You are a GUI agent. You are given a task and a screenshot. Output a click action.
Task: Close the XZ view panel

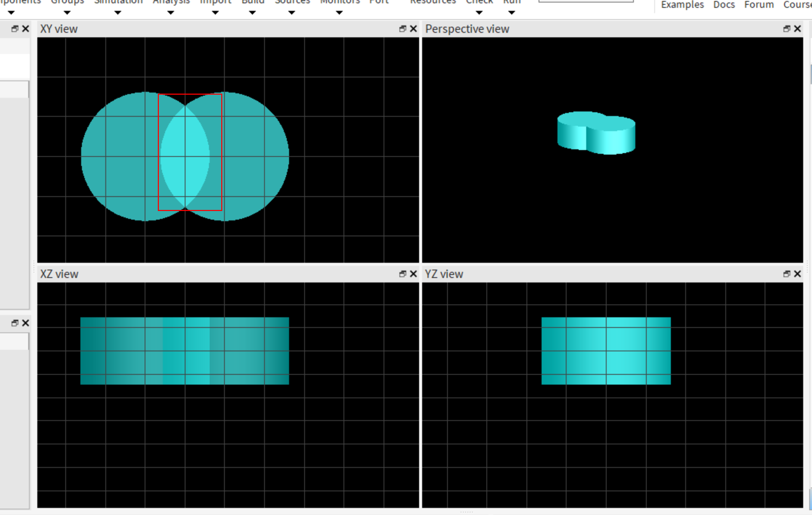pyautogui.click(x=413, y=274)
